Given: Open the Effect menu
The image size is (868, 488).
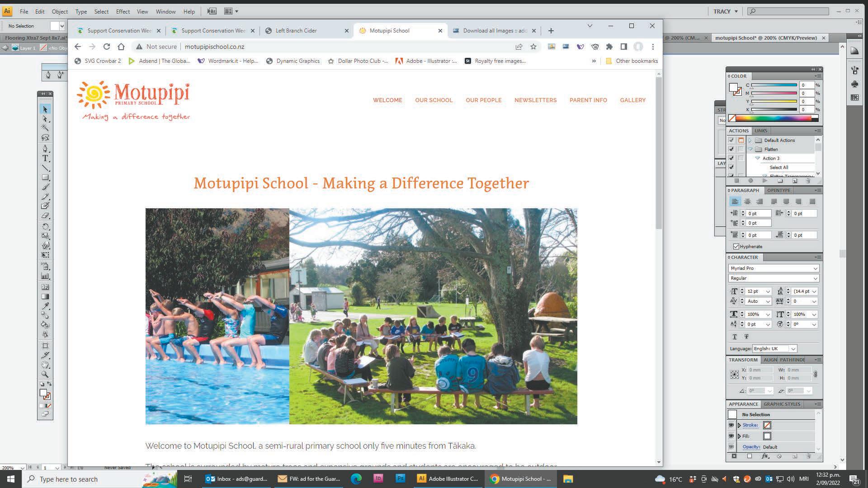Looking at the screenshot, I should tap(123, 11).
